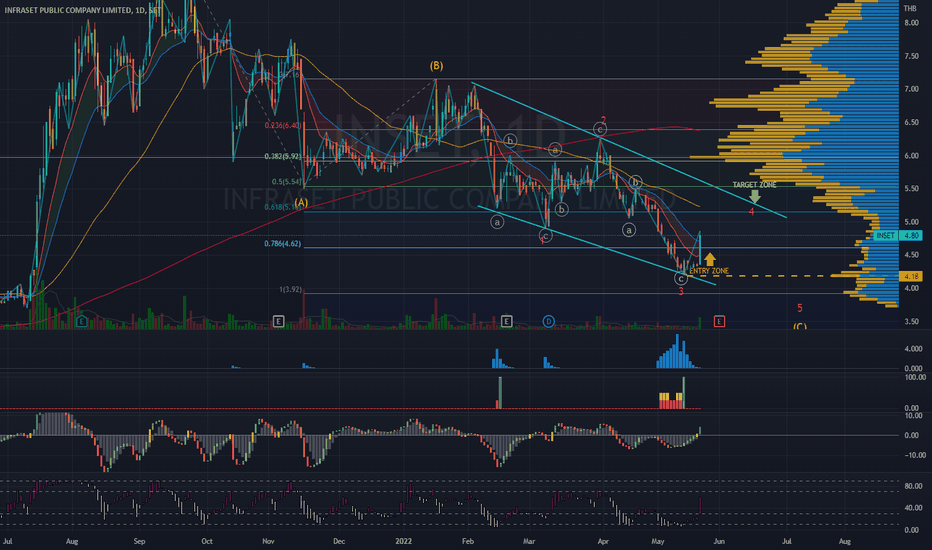Image resolution: width=932 pixels, height=550 pixels.
Task: Click the Mar label on time axis
Action: pyautogui.click(x=529, y=542)
